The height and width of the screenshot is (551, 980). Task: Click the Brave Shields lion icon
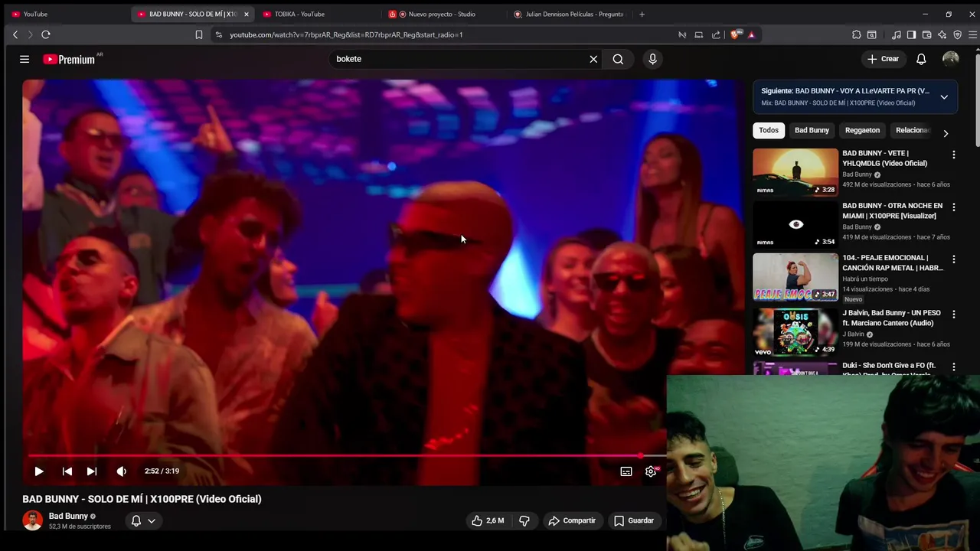click(x=736, y=34)
